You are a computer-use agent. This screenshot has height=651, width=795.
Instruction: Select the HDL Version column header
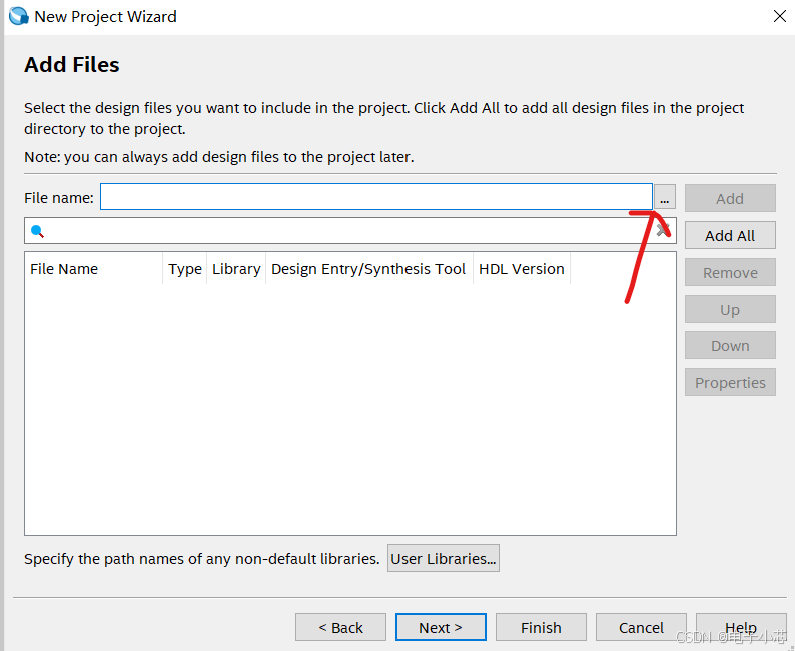[x=522, y=269]
